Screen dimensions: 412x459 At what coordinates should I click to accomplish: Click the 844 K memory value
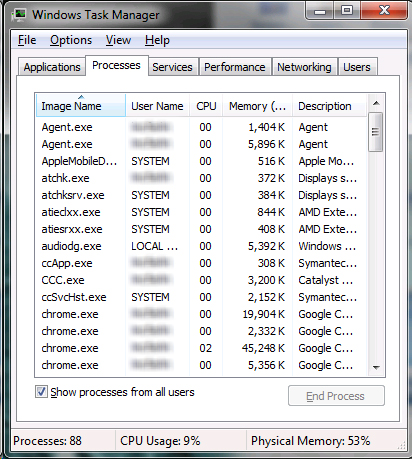click(271, 212)
